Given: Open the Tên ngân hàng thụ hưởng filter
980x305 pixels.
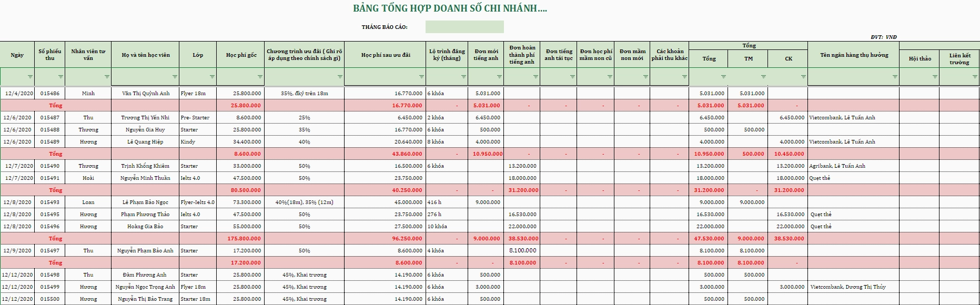Looking at the screenshot, I should [x=895, y=77].
